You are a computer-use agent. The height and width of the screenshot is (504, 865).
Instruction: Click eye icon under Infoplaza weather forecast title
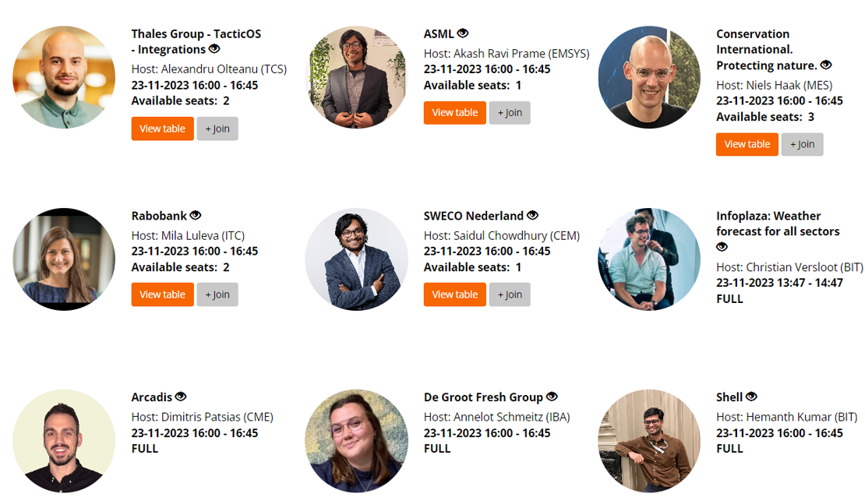click(x=722, y=246)
